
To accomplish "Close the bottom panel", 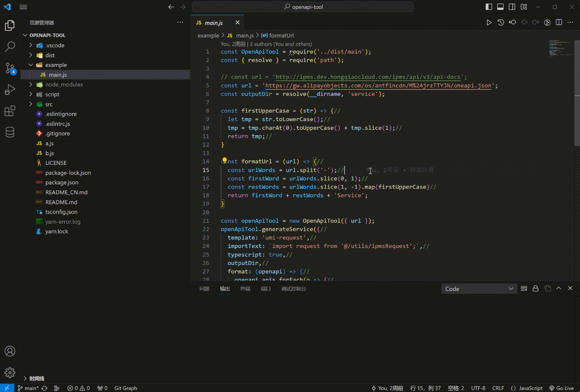I will click(570, 288).
